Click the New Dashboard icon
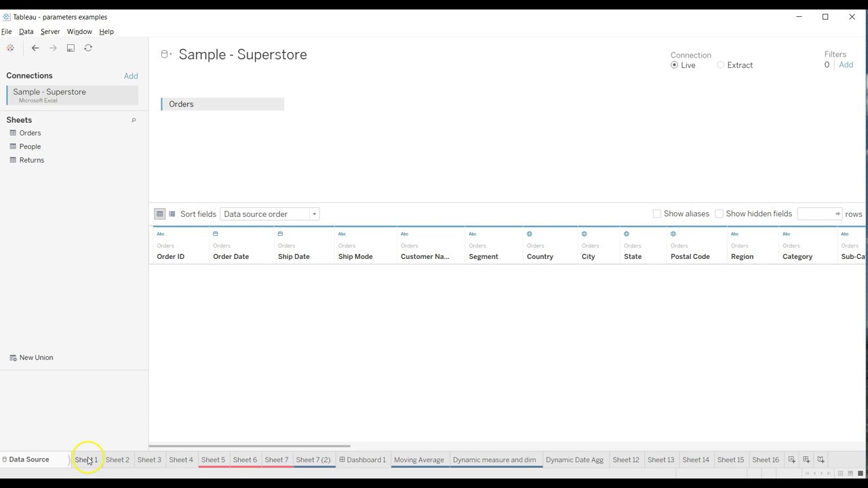The image size is (868, 488). tap(806, 460)
